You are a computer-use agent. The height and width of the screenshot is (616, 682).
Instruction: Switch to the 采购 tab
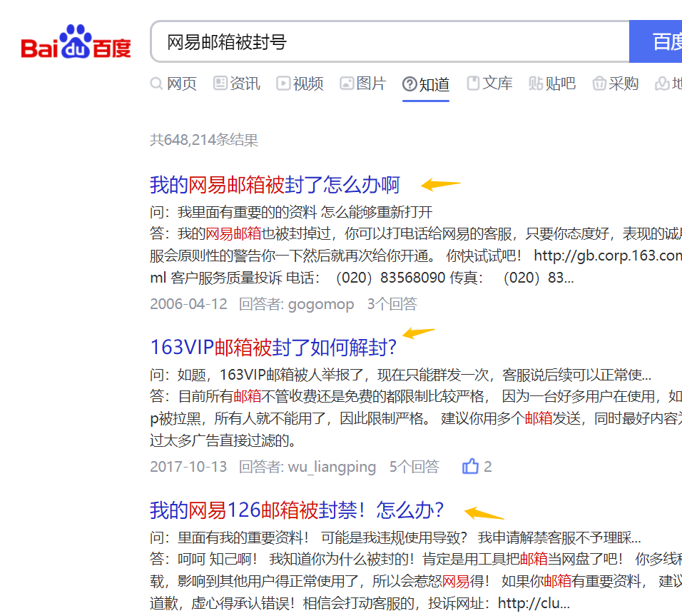pyautogui.click(x=616, y=83)
